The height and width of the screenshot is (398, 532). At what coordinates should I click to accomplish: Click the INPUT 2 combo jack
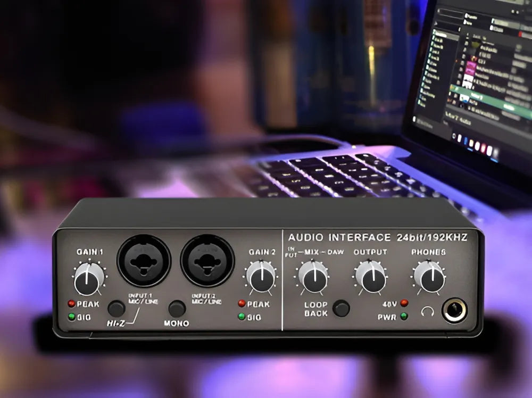click(x=207, y=261)
